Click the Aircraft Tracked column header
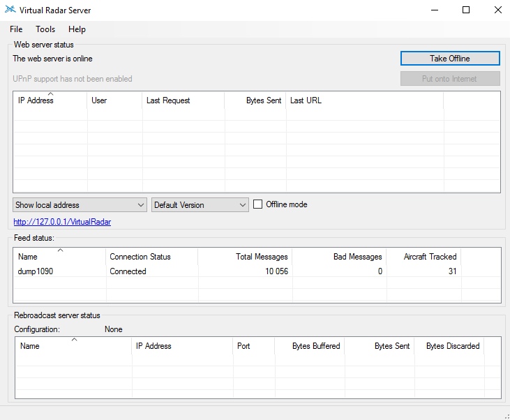 point(423,256)
